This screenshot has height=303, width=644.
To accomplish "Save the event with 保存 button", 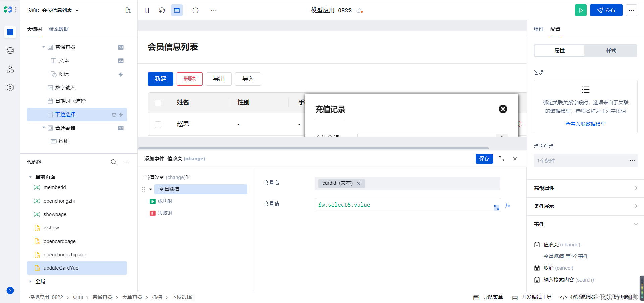I will click(x=484, y=159).
